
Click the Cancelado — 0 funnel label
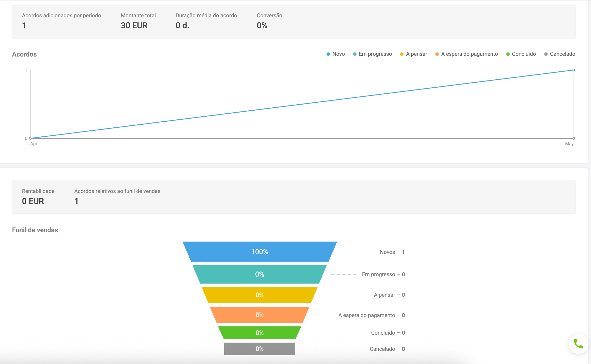(x=387, y=349)
